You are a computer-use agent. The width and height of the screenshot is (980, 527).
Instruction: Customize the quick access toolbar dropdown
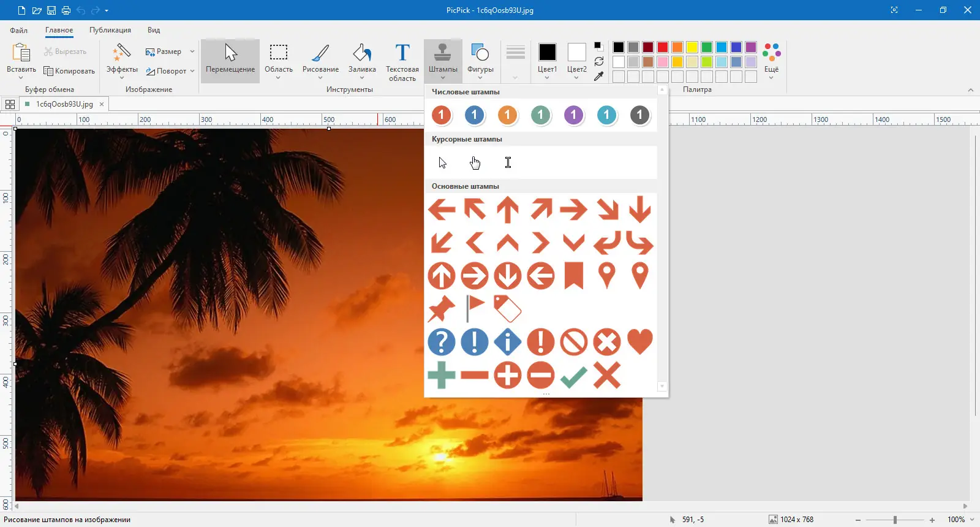(x=107, y=10)
